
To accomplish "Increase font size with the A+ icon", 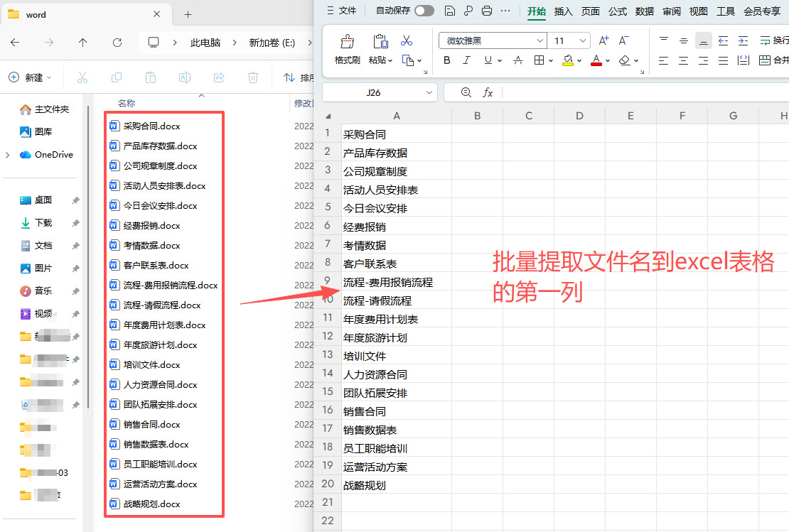I will click(x=603, y=40).
